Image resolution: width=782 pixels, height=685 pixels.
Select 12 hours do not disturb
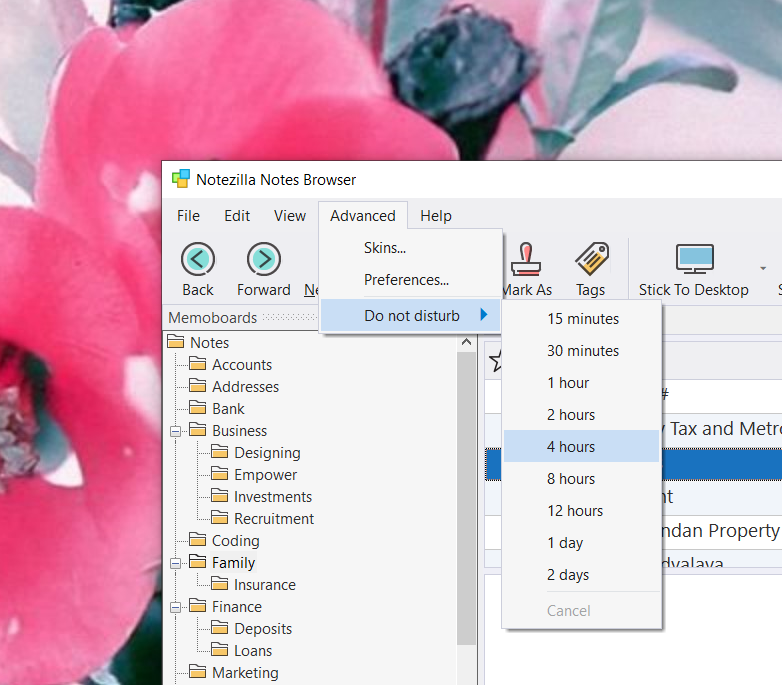pos(582,510)
